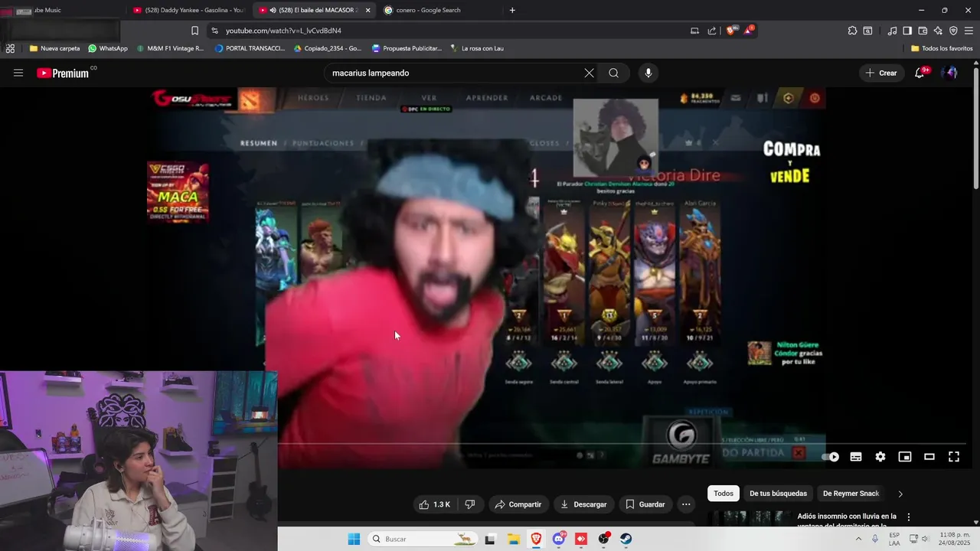The width and height of the screenshot is (980, 551).
Task: Open the Crear create menu
Action: tap(880, 73)
